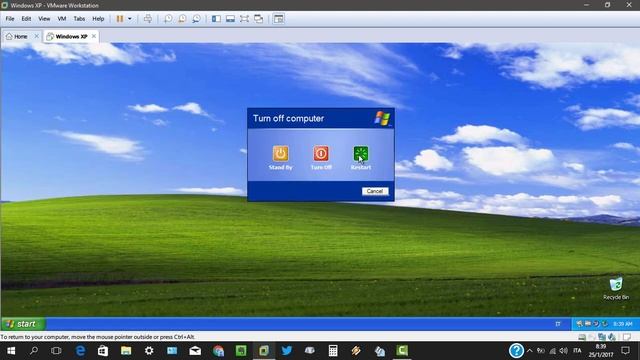Open Windows 10 clock showing 25/1/2017
Screen dimensions: 640x360
point(601,351)
